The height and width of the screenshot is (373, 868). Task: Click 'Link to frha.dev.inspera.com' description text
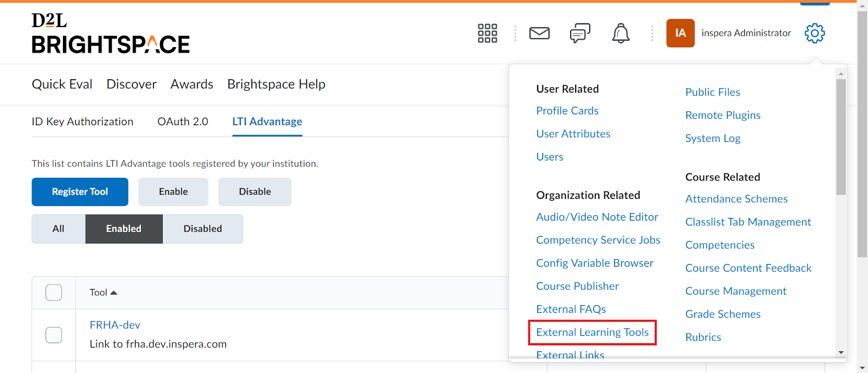[158, 344]
